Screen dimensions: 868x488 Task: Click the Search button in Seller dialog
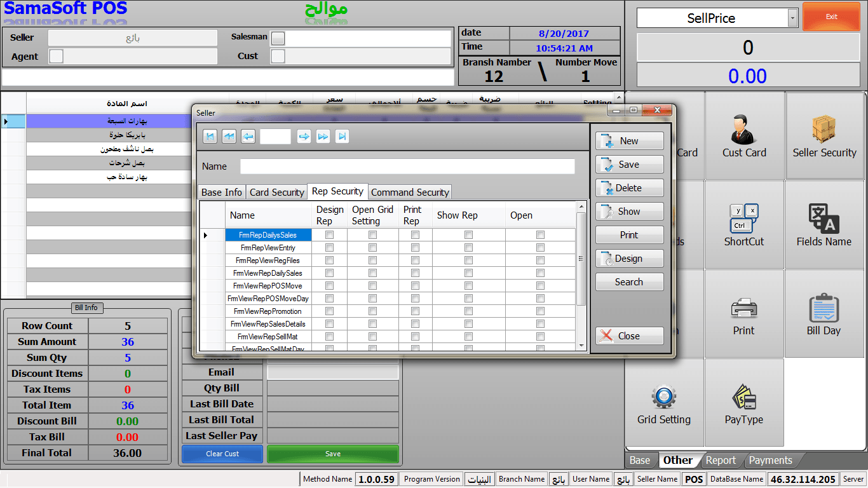pos(629,282)
